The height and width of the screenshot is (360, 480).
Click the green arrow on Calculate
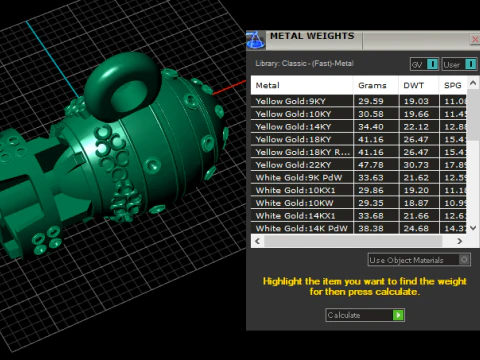tap(398, 315)
